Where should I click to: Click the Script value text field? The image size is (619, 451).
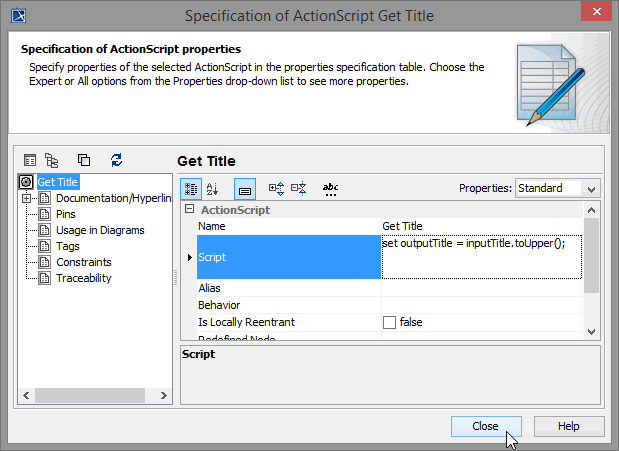pos(480,257)
